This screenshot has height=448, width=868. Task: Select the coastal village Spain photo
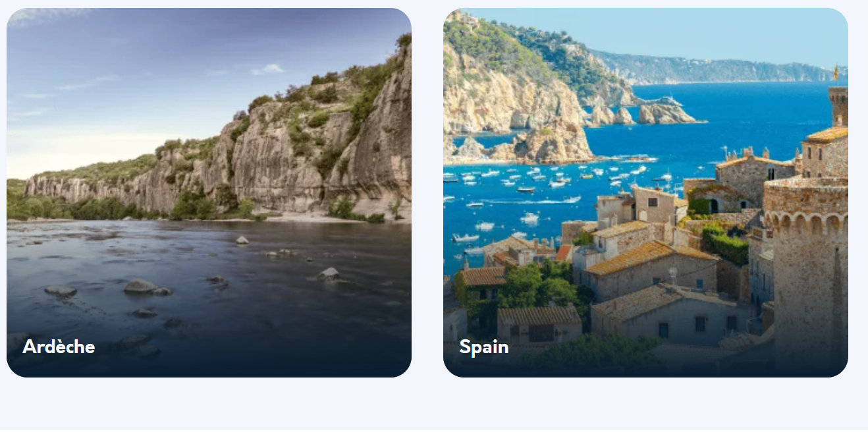645,192
